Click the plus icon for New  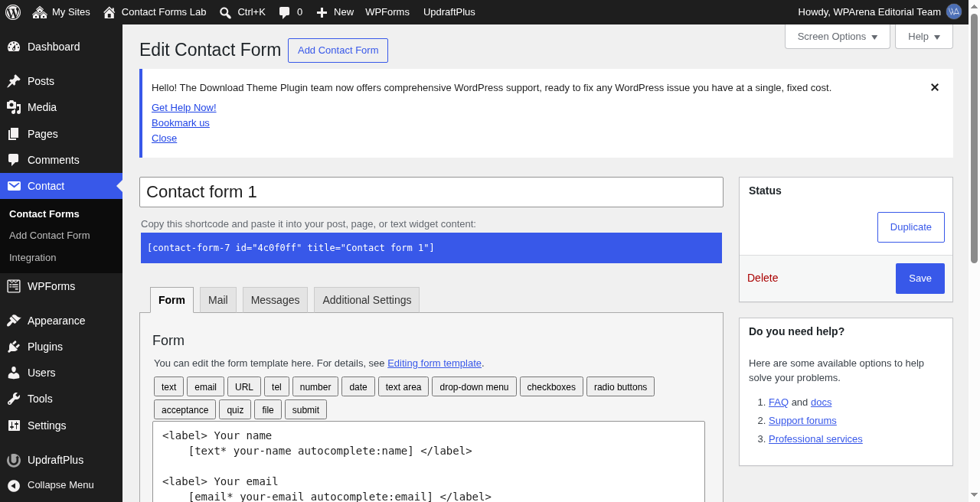tap(322, 12)
